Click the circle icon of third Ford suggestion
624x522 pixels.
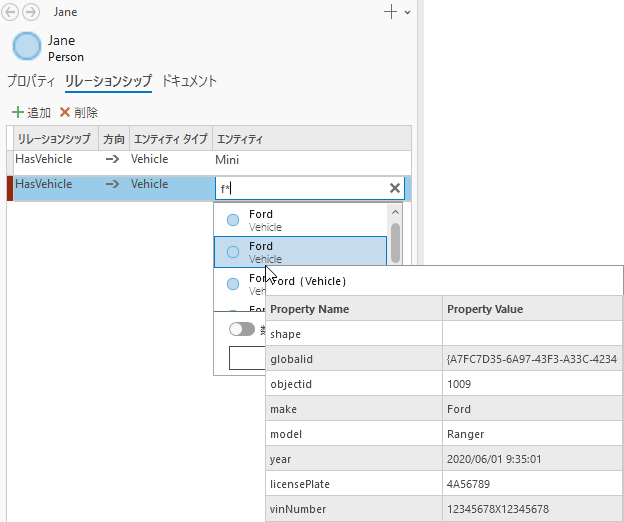[233, 284]
